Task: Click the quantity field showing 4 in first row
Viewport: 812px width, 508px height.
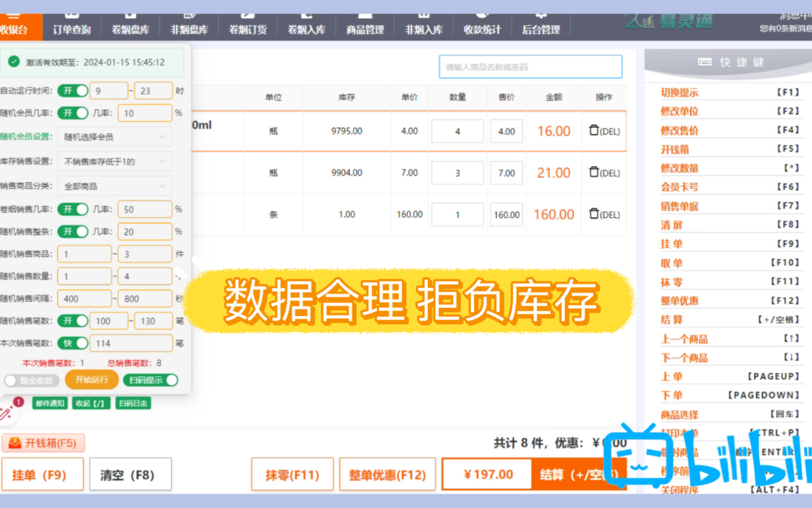Action: 457,131
